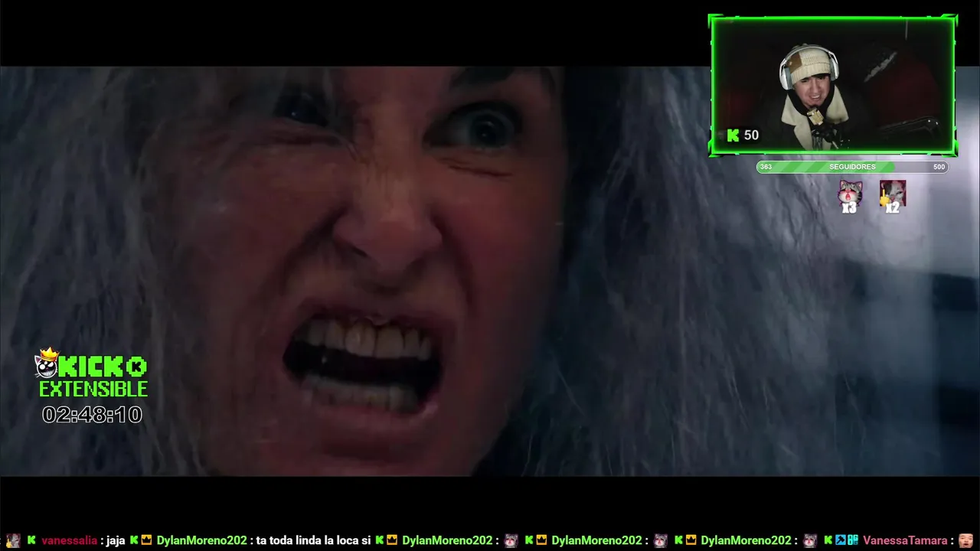
Task: Click the Kick badge before vanessalia
Action: (x=31, y=540)
